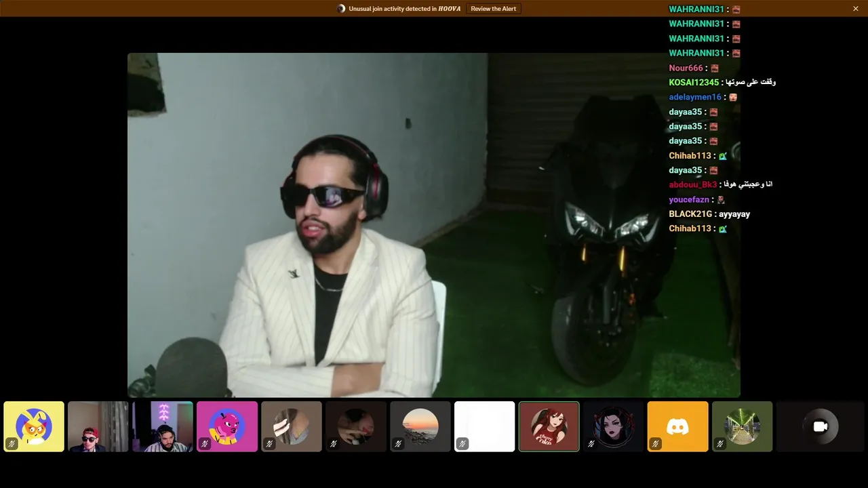Click the ayyayay chat message
The image size is (868, 488).
[x=734, y=214]
